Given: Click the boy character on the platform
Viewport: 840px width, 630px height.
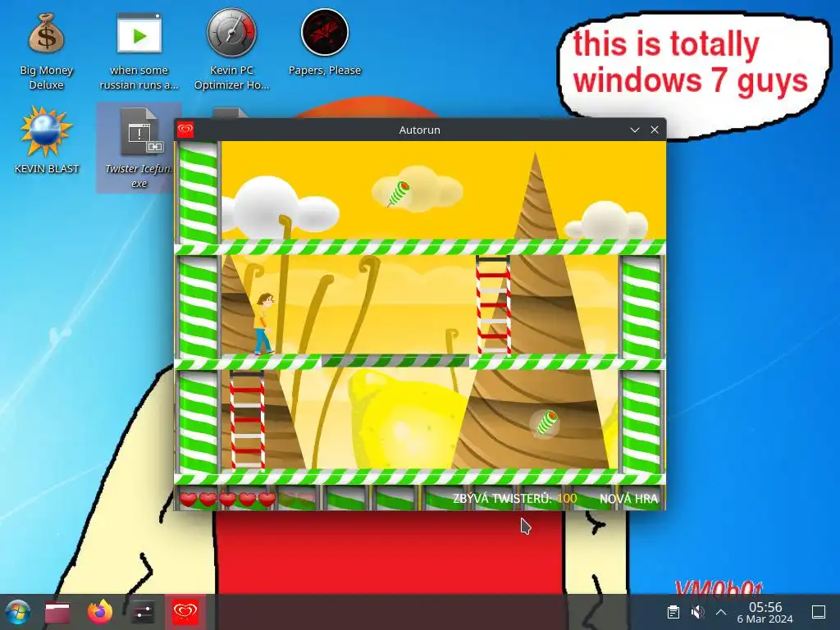Looking at the screenshot, I should click(x=263, y=323).
